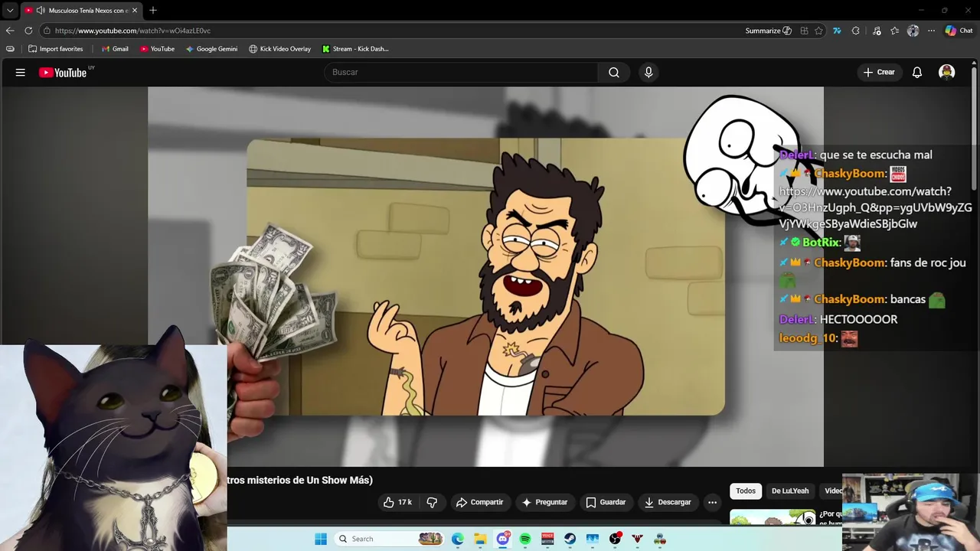
Task: Close the Musculoso Tenía Nexos tab
Action: pos(135,11)
